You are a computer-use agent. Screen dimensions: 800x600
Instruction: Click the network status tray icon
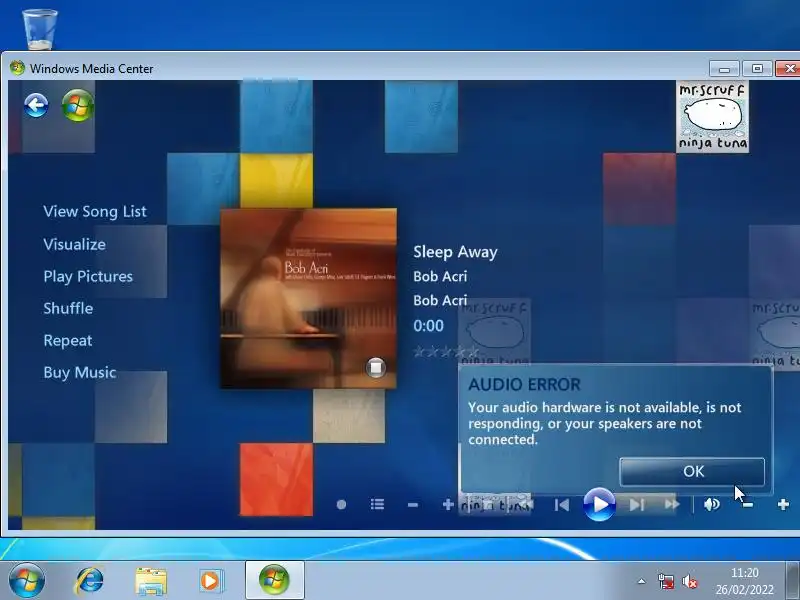coord(666,581)
